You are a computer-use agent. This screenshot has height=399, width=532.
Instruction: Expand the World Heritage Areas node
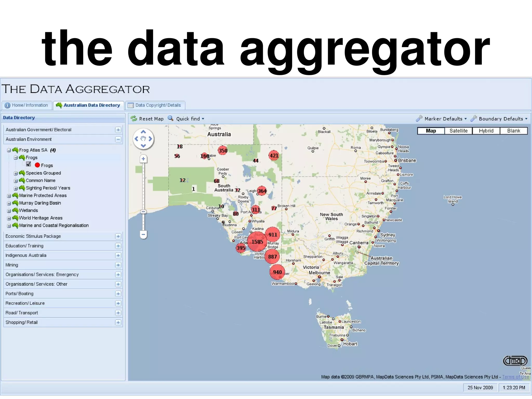point(9,219)
